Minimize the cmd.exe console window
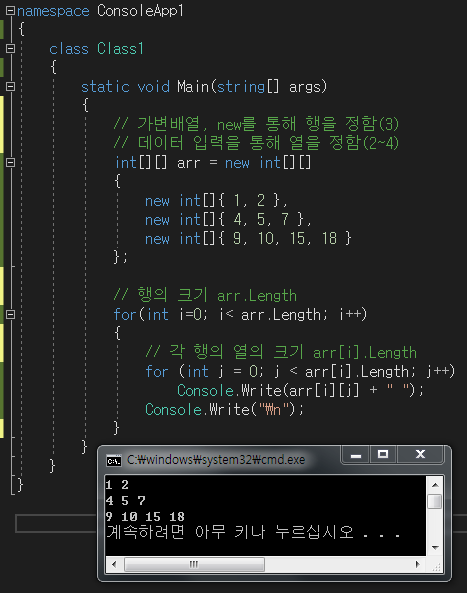This screenshot has width=467, height=593. pos(356,455)
